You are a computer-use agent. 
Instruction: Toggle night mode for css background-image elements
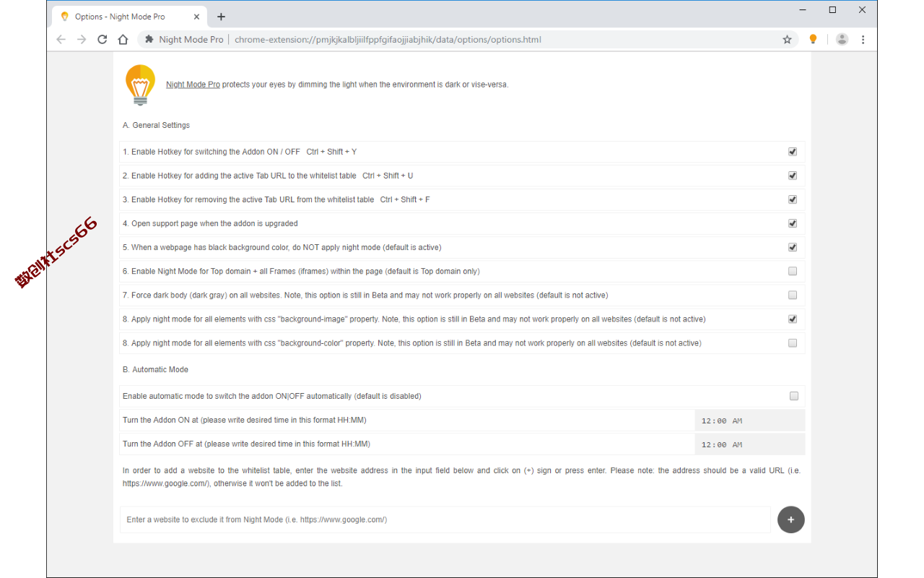click(x=793, y=319)
